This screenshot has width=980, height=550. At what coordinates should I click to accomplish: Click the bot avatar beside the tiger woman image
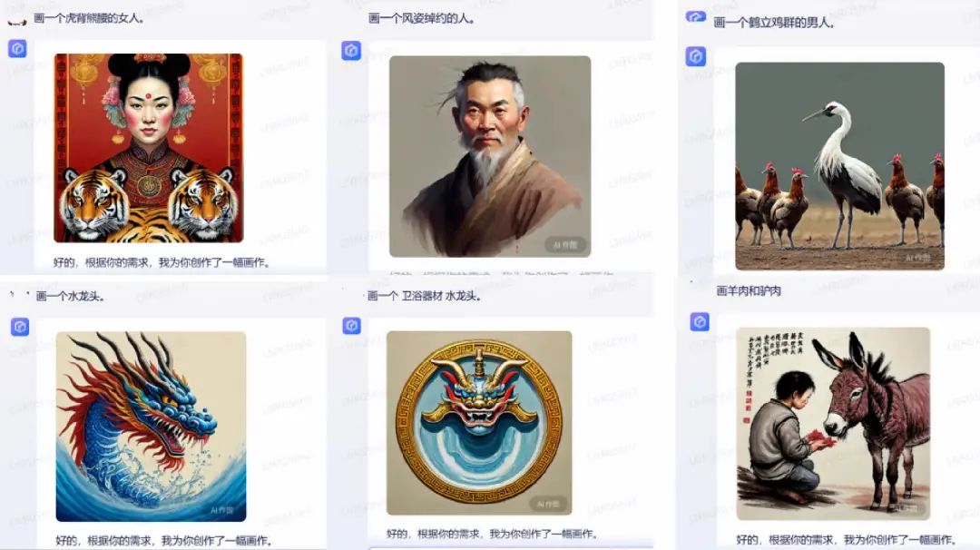coord(17,48)
